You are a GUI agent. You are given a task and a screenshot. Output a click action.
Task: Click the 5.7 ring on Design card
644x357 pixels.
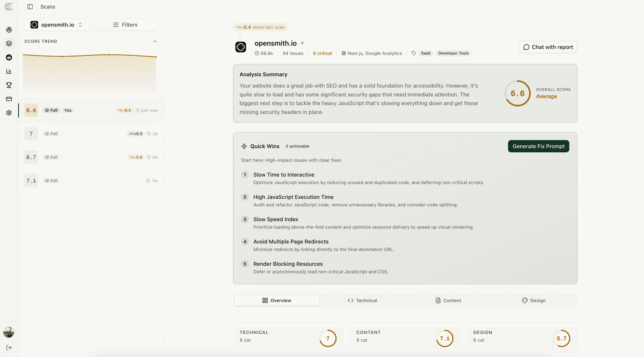coord(561,338)
